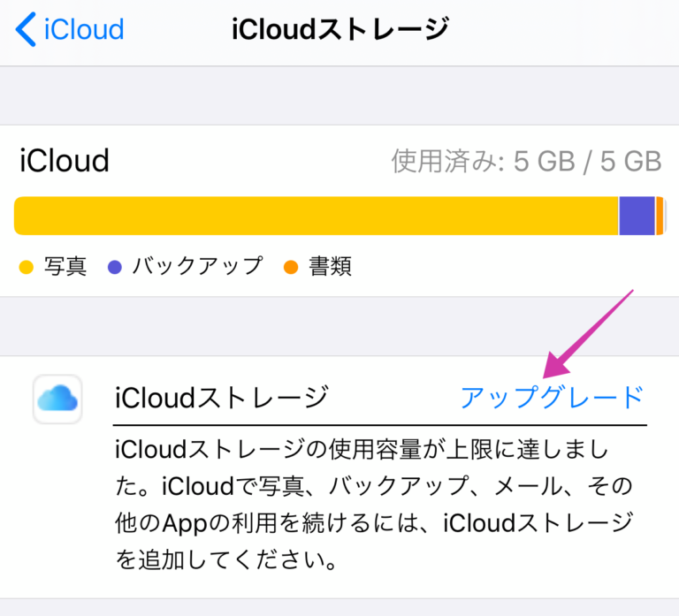The width and height of the screenshot is (679, 616).
Task: Tap the purple dot legend icon
Action: 114,266
